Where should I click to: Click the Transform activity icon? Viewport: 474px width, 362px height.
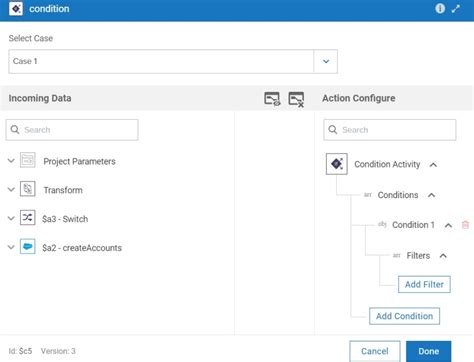[x=28, y=189]
